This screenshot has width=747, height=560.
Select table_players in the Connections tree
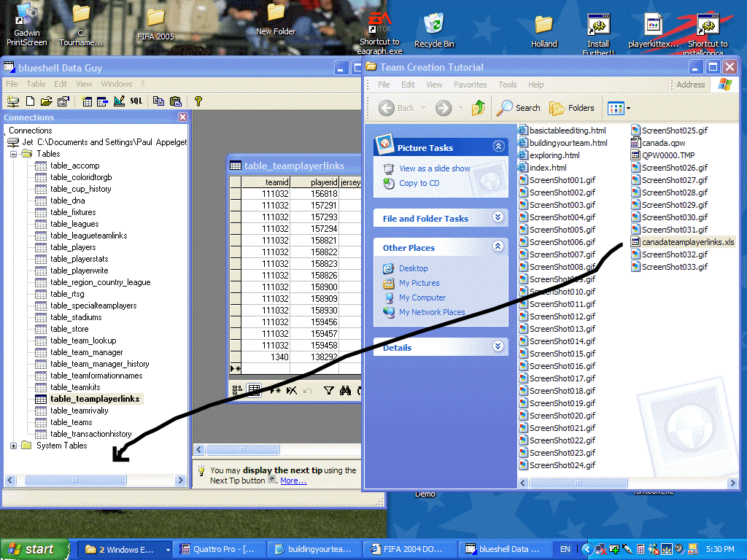point(73,247)
